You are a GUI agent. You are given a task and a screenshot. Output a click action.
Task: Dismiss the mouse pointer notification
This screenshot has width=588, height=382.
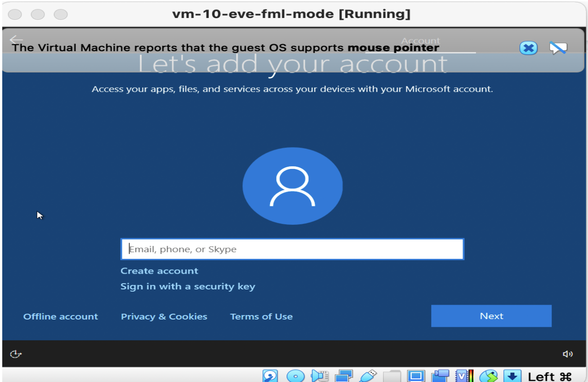click(x=528, y=48)
